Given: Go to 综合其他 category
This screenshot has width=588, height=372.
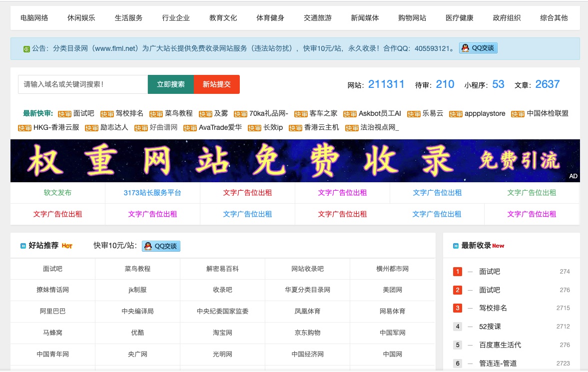Looking at the screenshot, I should pyautogui.click(x=554, y=17).
